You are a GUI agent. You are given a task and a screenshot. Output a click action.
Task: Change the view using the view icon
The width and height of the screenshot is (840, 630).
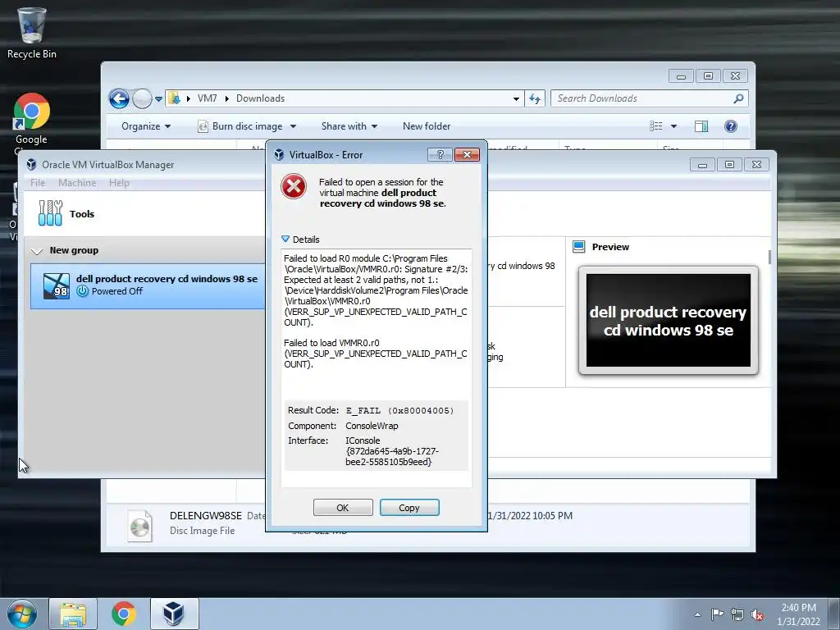655,126
